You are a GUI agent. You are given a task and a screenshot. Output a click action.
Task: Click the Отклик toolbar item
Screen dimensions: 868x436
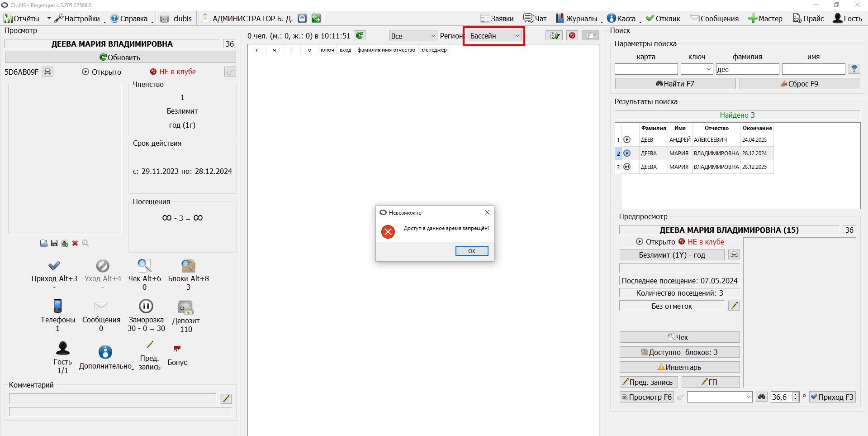click(x=663, y=19)
